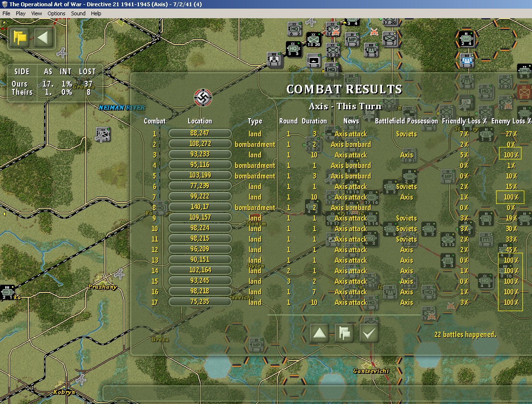Click the Breza town label on map
Viewport: 532px width, 404px height.
click(160, 339)
